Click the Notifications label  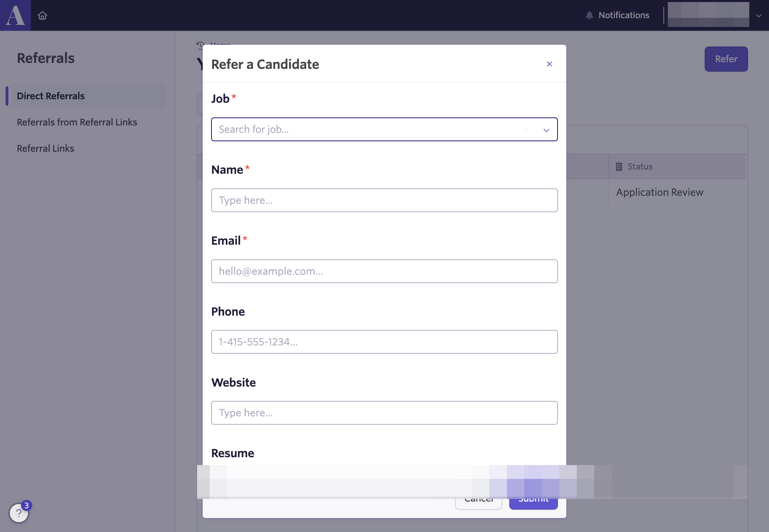(x=624, y=15)
